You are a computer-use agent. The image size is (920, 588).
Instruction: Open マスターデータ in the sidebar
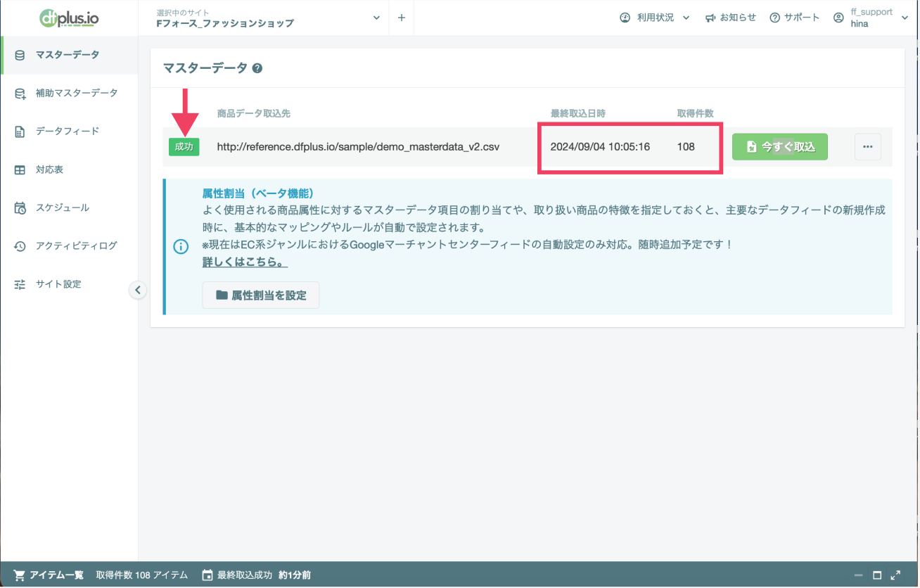tap(69, 55)
